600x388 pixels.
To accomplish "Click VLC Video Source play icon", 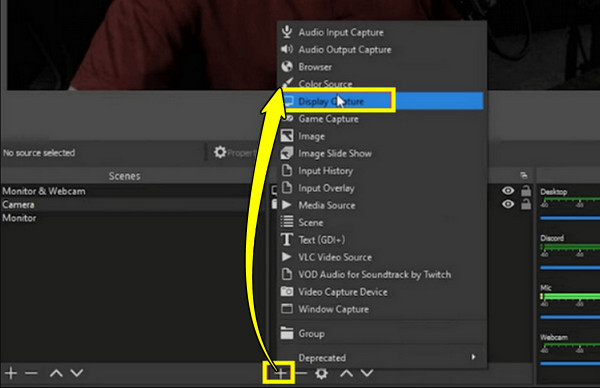I will (x=287, y=257).
